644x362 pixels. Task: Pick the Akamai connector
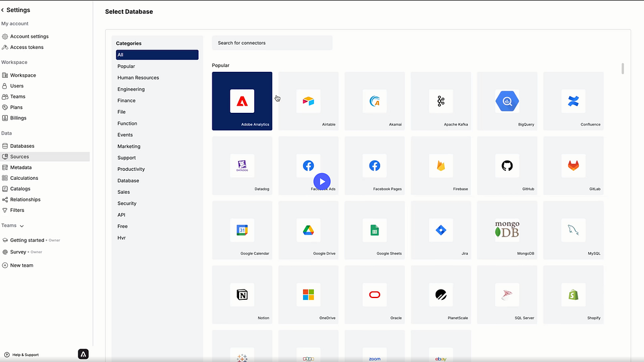click(x=375, y=101)
